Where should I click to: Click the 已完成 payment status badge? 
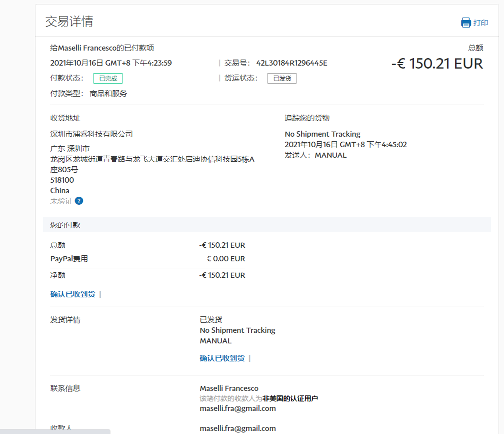[108, 79]
